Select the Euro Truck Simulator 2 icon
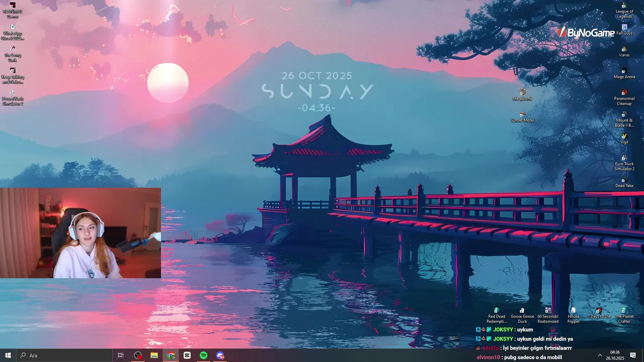 624,163
